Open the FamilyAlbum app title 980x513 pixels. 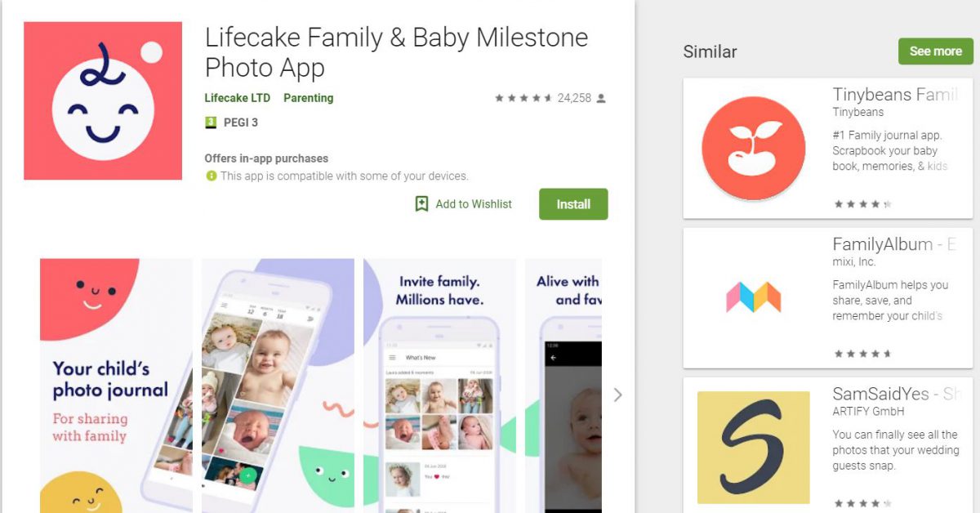894,244
